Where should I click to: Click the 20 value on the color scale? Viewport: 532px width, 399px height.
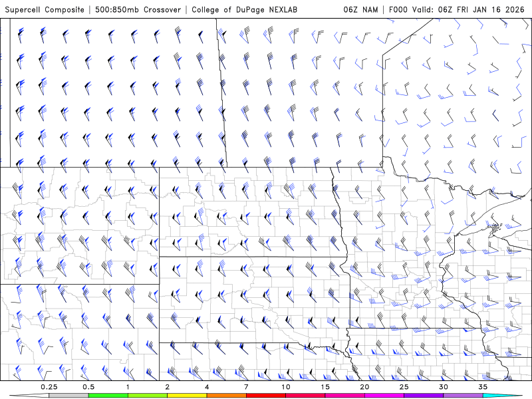coord(364,387)
